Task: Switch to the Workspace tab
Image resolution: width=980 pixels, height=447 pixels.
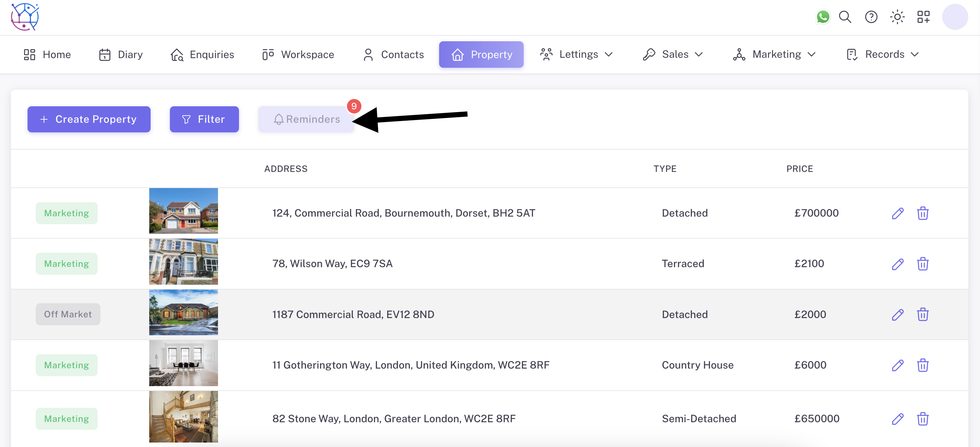Action: coord(298,54)
